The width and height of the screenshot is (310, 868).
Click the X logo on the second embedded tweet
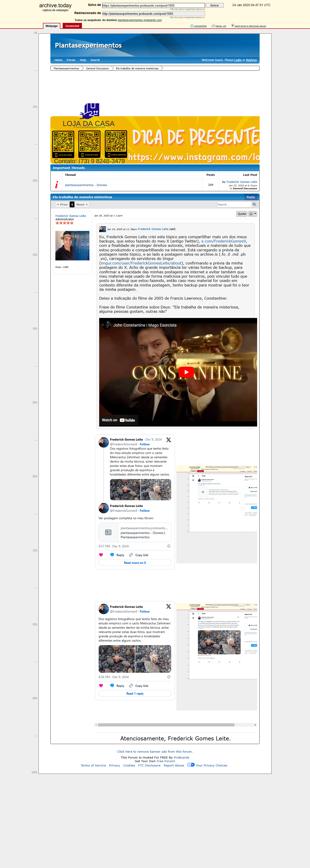pos(169,606)
